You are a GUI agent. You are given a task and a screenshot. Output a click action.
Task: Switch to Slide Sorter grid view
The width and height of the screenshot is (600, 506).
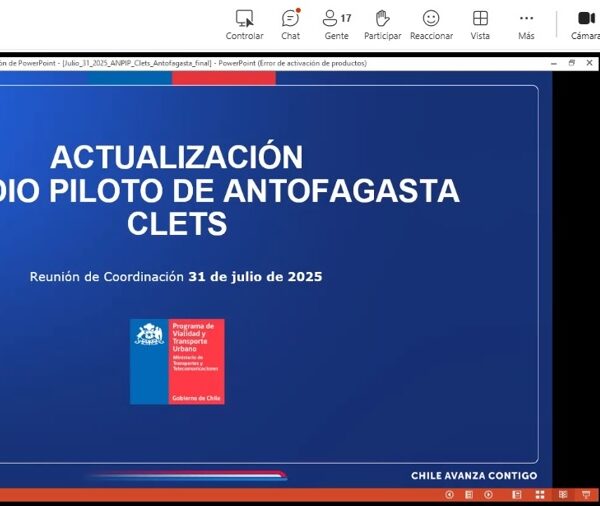(541, 494)
